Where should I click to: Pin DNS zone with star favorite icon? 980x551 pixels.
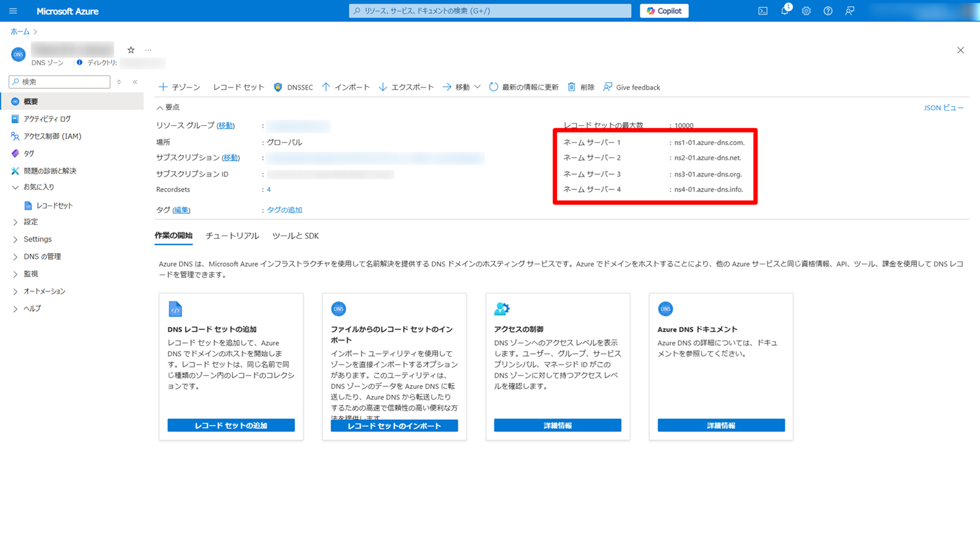pyautogui.click(x=131, y=50)
